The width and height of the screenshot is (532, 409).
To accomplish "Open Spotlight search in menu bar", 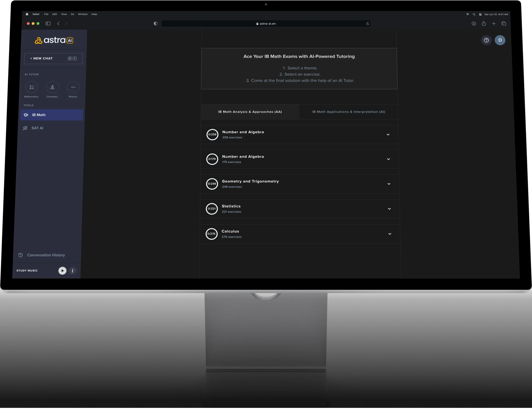I will point(474,14).
